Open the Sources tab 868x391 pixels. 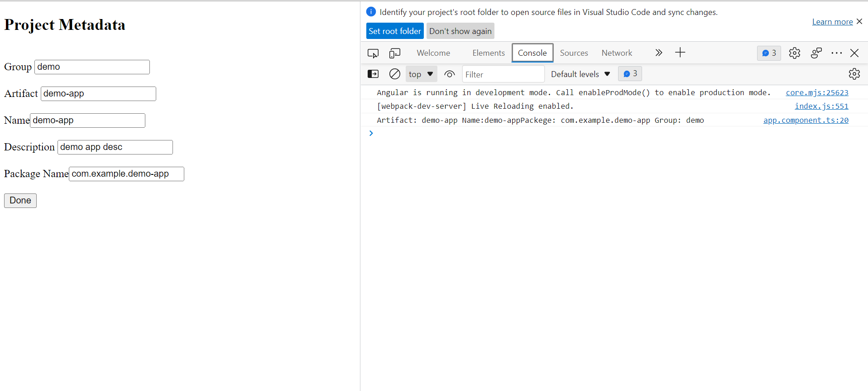pos(574,53)
